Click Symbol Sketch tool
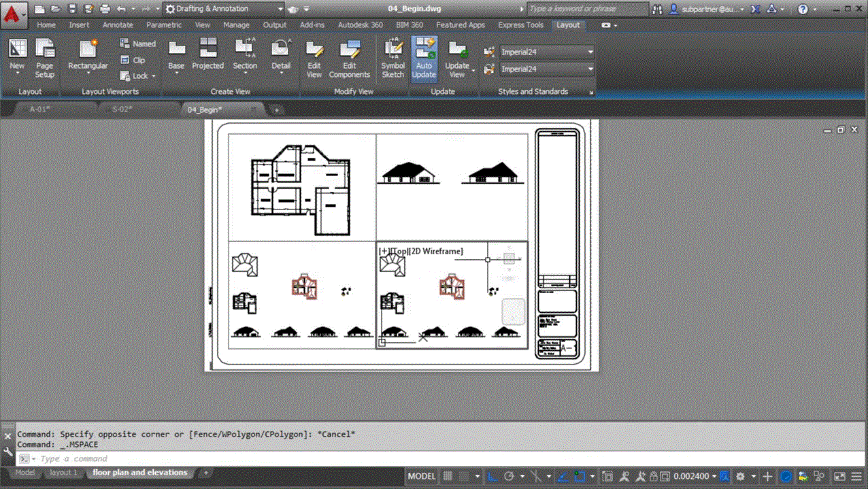This screenshot has height=489, width=868. 393,58
